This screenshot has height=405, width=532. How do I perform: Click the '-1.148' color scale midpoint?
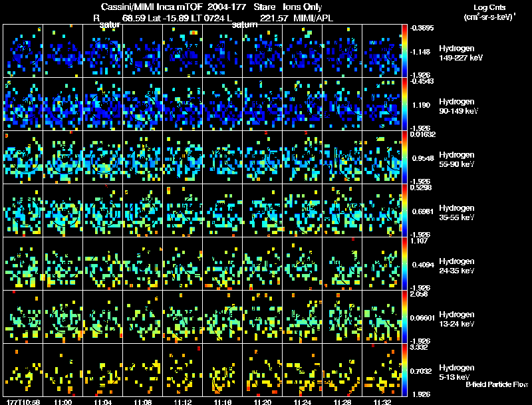[421, 52]
